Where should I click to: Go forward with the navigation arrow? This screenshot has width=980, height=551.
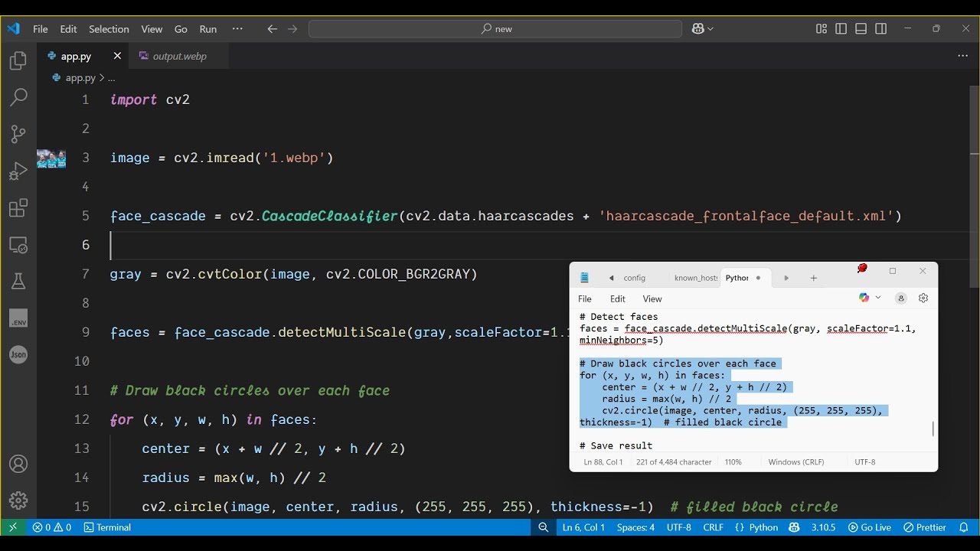[x=292, y=29]
